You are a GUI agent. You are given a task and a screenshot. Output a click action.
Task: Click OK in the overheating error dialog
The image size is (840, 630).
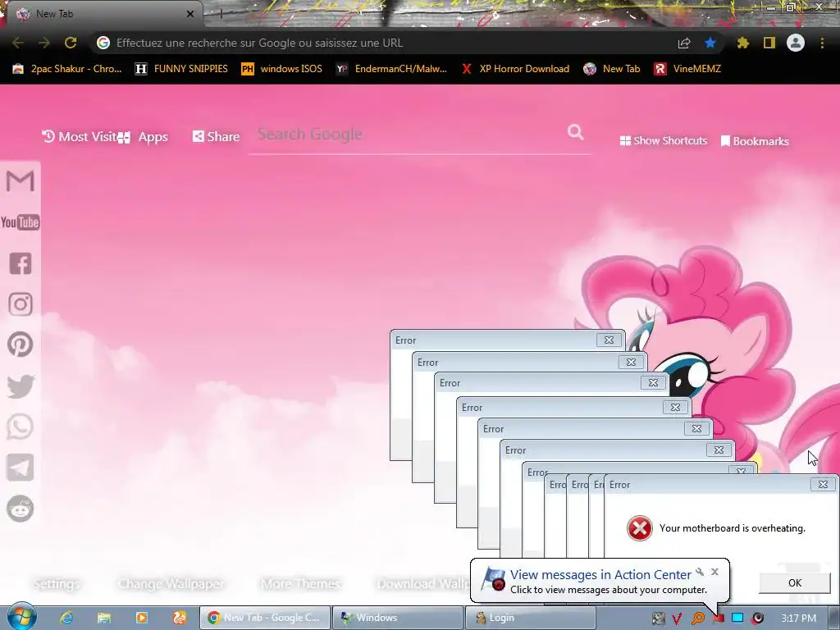(x=794, y=583)
